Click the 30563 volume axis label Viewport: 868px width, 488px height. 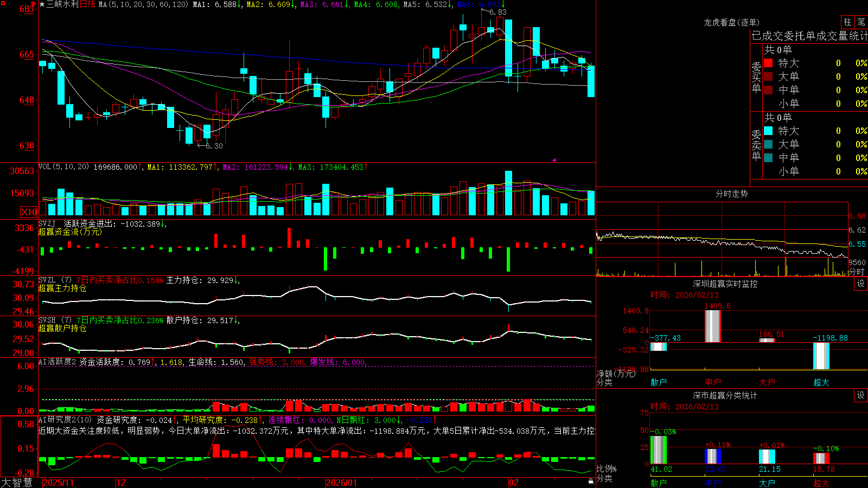pos(23,171)
